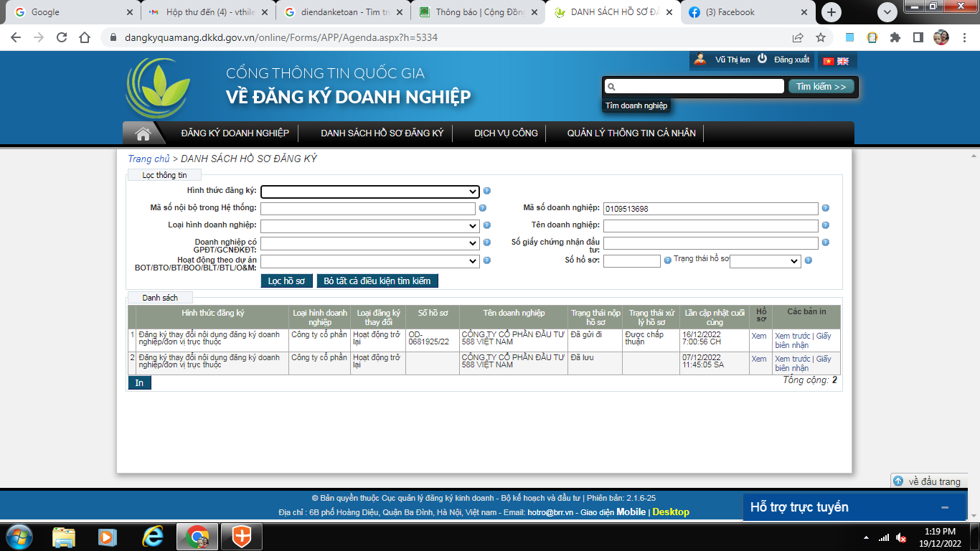Open Internet Explorer from the taskbar
Viewport: 980px width, 551px height.
[153, 536]
